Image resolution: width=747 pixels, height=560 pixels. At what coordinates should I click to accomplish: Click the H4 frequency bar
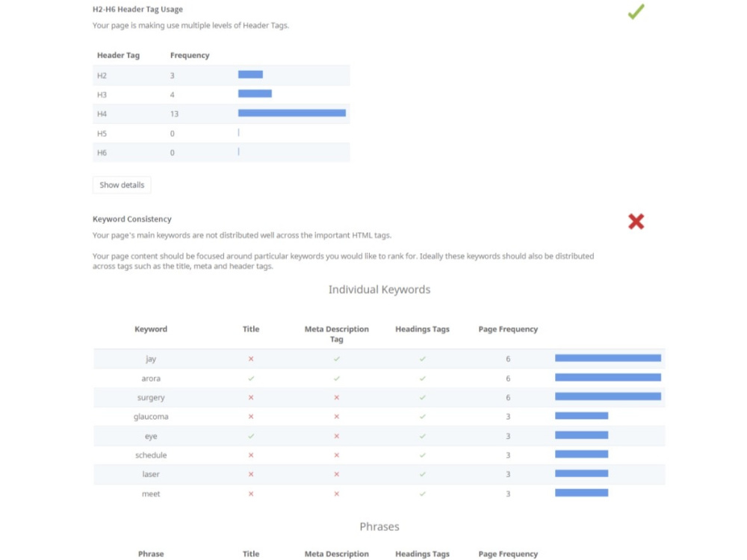pos(292,113)
